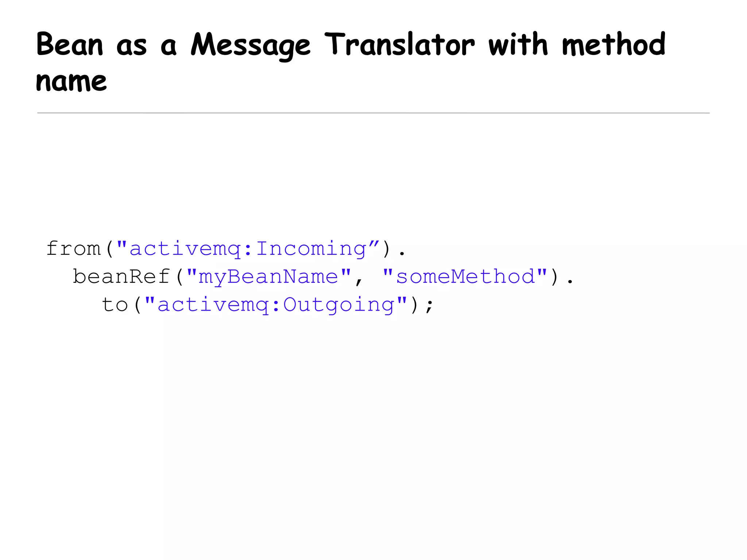Click the "someMethod" string argument
The width and height of the screenshot is (747, 560).
465,276
